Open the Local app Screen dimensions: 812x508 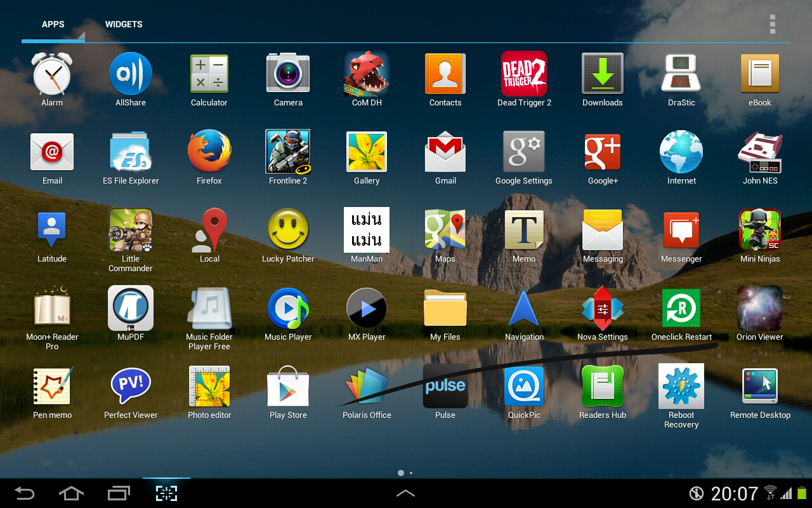209,230
